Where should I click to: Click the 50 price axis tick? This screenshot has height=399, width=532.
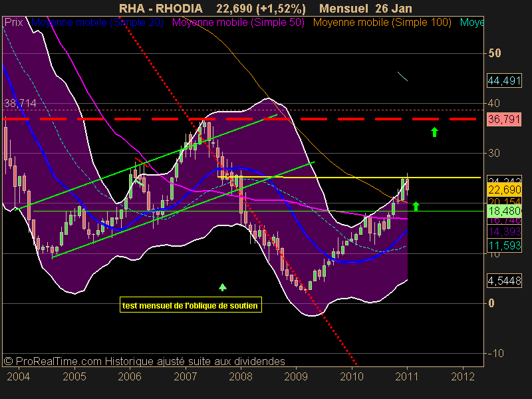[x=494, y=53]
